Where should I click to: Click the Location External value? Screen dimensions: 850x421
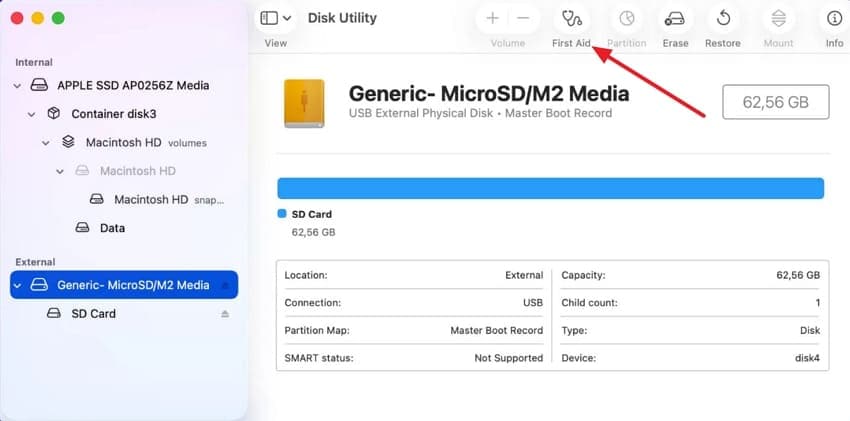pos(524,275)
